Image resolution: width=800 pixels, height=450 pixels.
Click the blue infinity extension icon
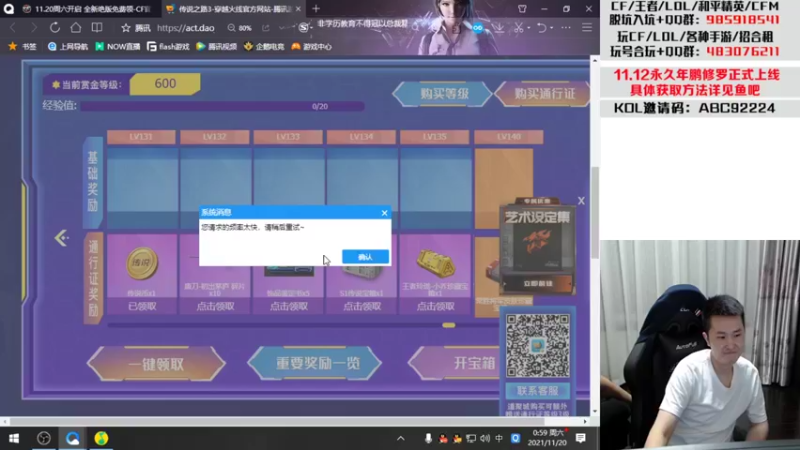[x=478, y=28]
